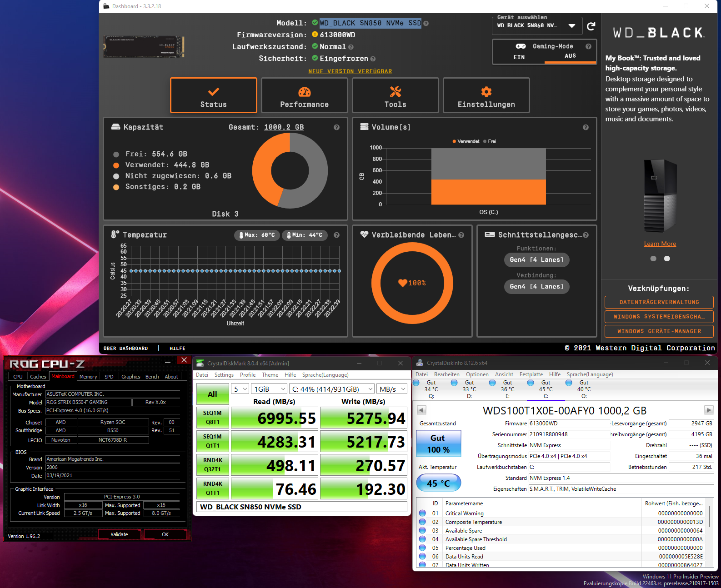Click the All benchmark button

(212, 394)
